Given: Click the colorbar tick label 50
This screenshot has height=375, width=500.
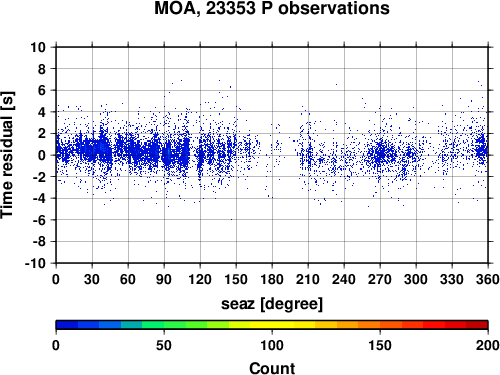Looking at the screenshot, I should click(x=164, y=346).
